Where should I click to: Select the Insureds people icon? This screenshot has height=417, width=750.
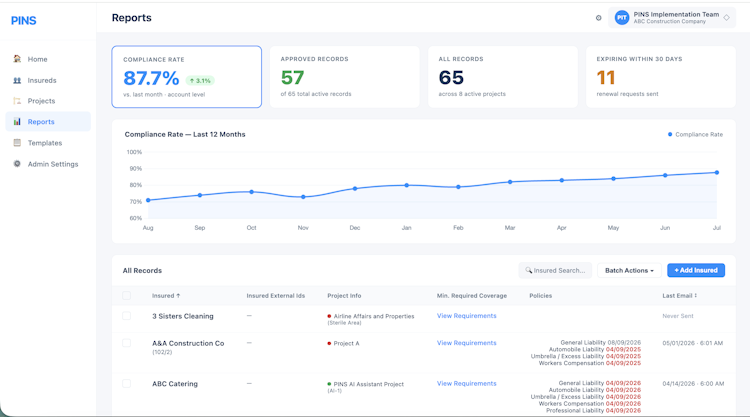(x=17, y=80)
